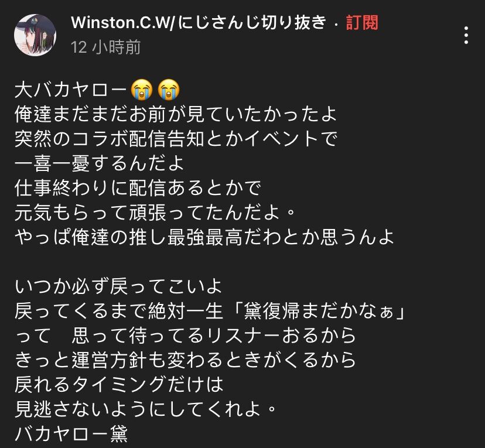Click the line containing 推し最強最高
The image size is (485, 448).
pos(204,237)
